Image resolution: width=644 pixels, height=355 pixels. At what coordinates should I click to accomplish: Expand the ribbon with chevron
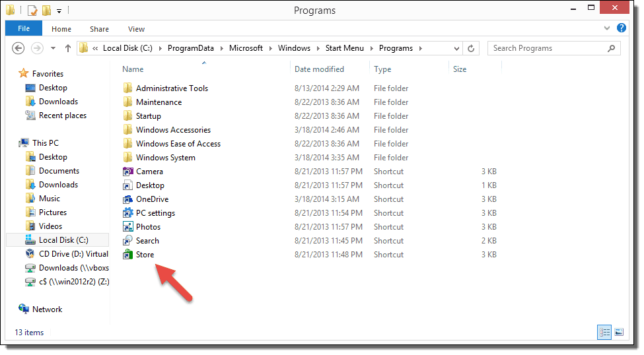point(606,28)
